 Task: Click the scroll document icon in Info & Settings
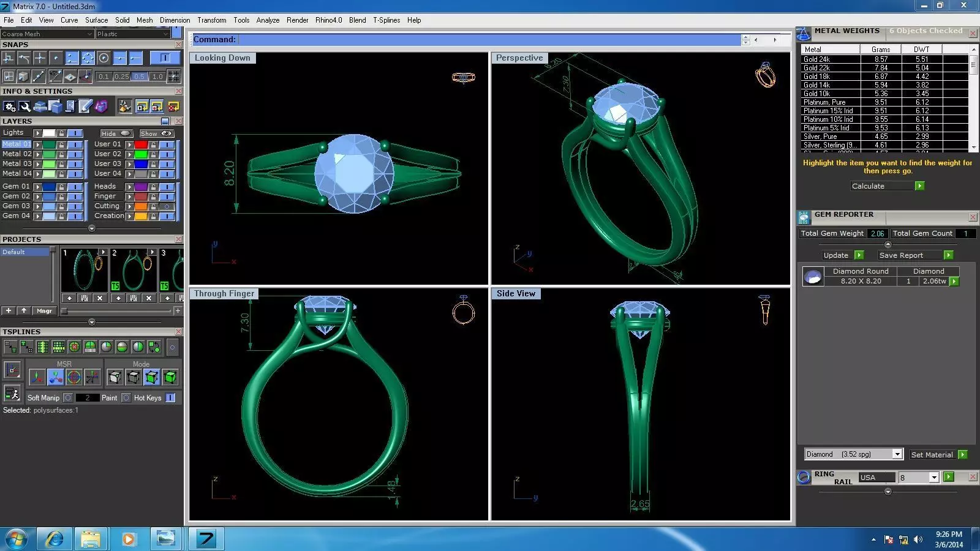[x=70, y=107]
